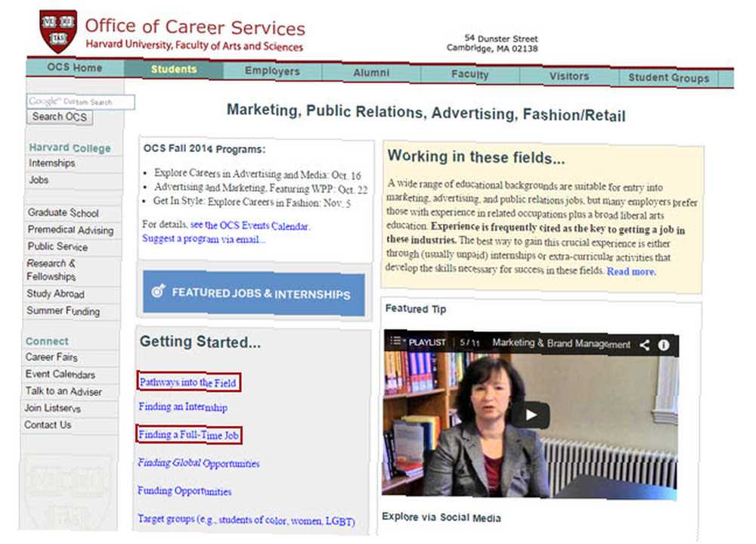Viewport: 756px width, 544px height.
Task: Click the Office of Career Services title
Action: point(195,27)
